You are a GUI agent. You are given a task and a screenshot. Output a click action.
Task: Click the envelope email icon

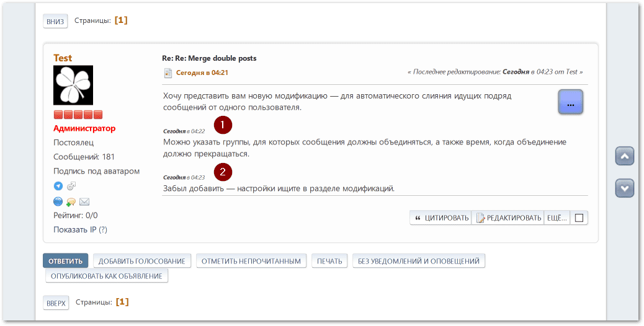point(84,201)
